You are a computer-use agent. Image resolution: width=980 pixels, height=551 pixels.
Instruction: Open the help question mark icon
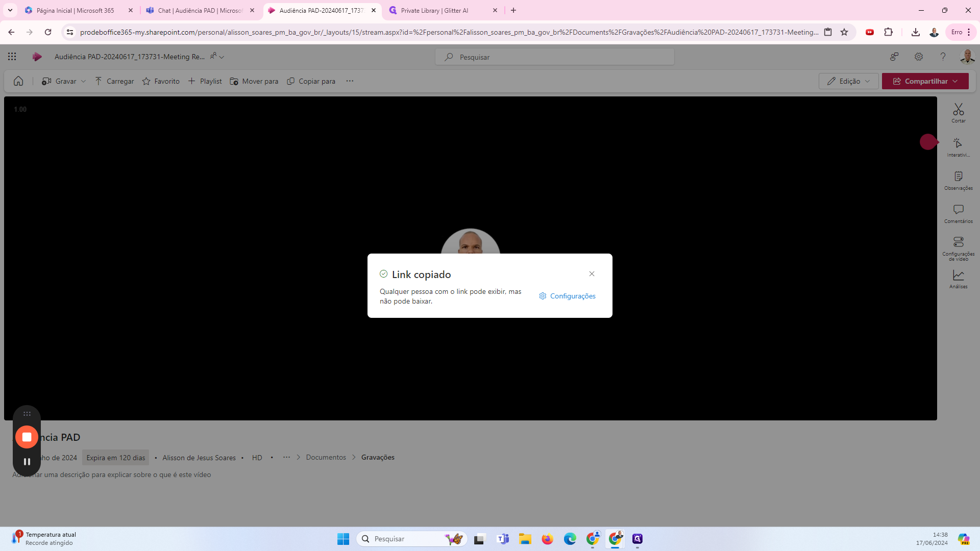[943, 57]
